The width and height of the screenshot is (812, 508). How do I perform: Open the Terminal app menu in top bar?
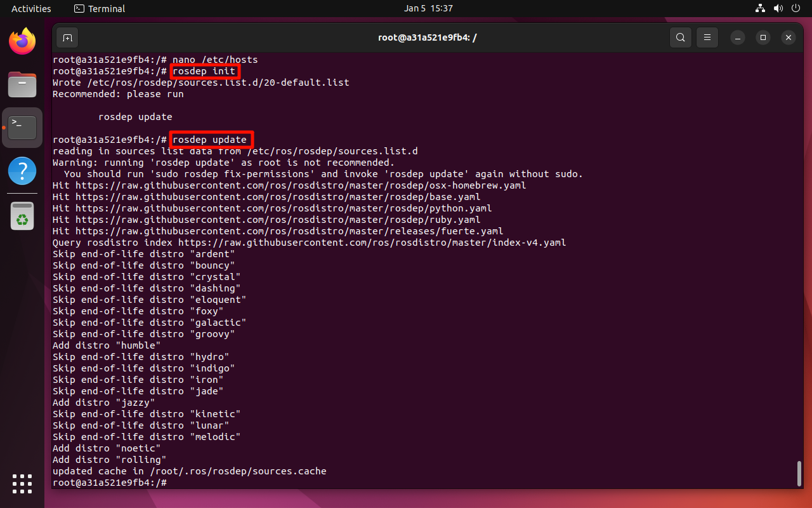[100, 8]
